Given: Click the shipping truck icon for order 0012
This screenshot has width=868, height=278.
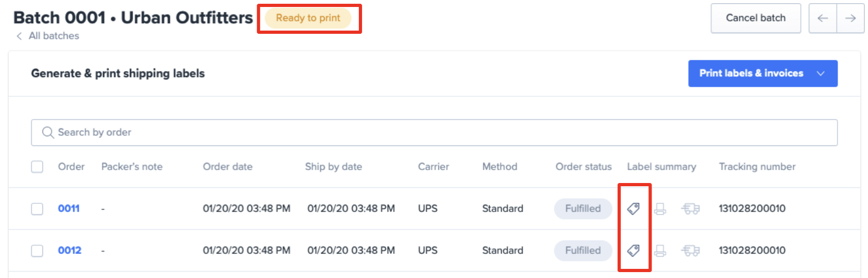Looking at the screenshot, I should (691, 250).
